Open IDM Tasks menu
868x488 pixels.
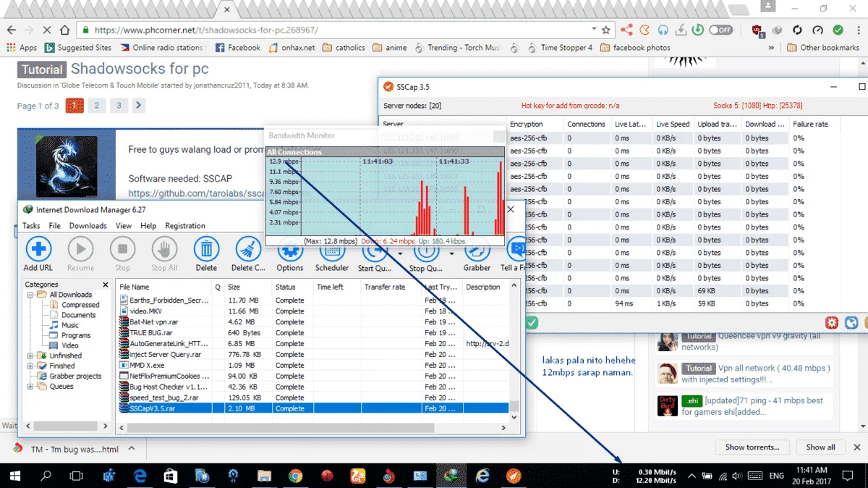tap(31, 226)
